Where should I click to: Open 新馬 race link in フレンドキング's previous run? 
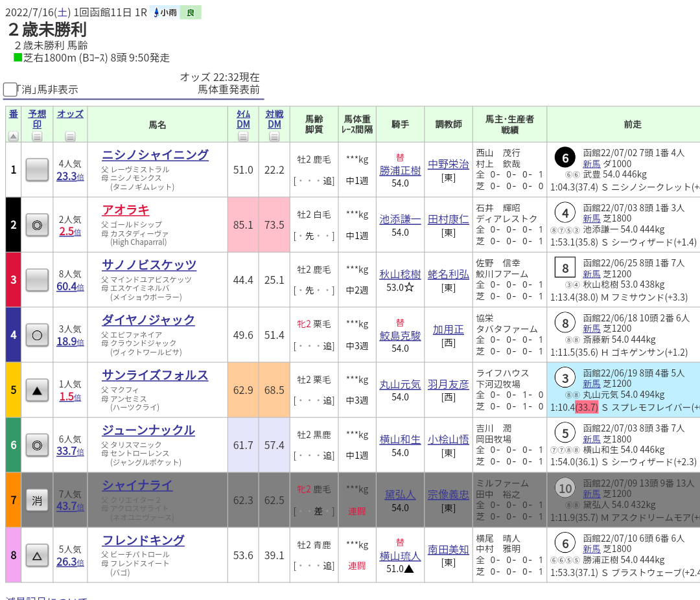(x=592, y=549)
